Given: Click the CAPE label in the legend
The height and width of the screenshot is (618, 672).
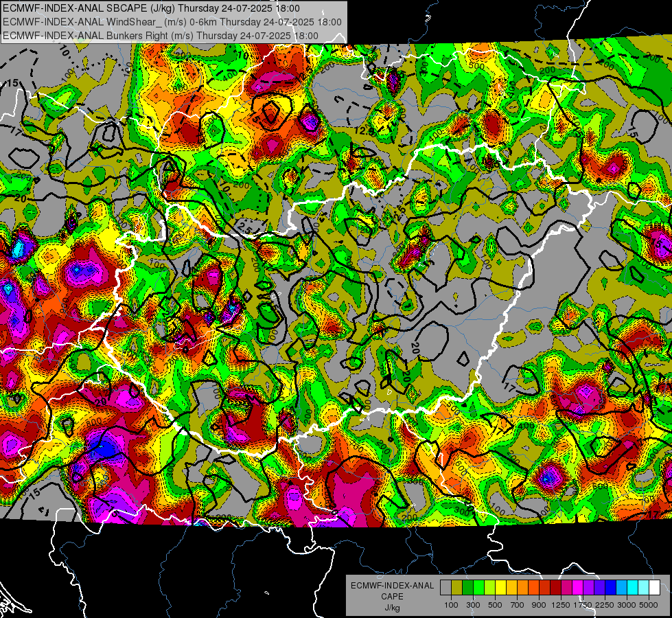Looking at the screenshot, I should pos(392,597).
